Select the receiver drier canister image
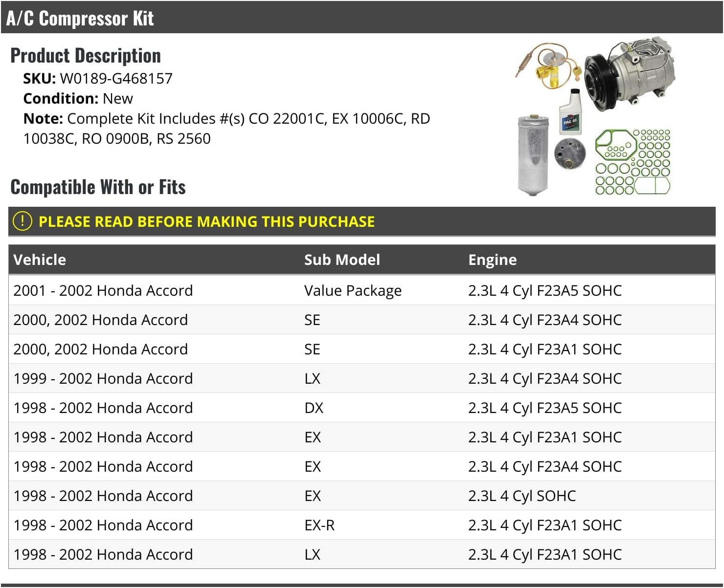This screenshot has width=724, height=588. pyautogui.click(x=533, y=152)
